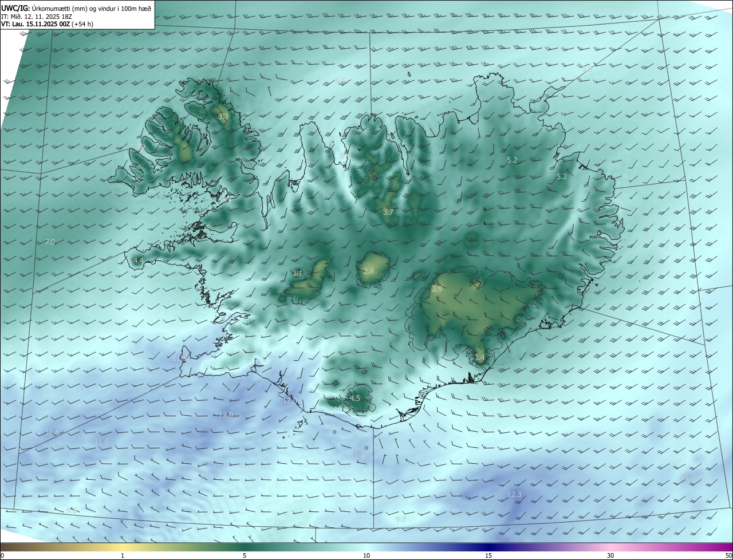Click the colour scale tick label 5
This screenshot has width=733, height=560.
pyautogui.click(x=245, y=556)
